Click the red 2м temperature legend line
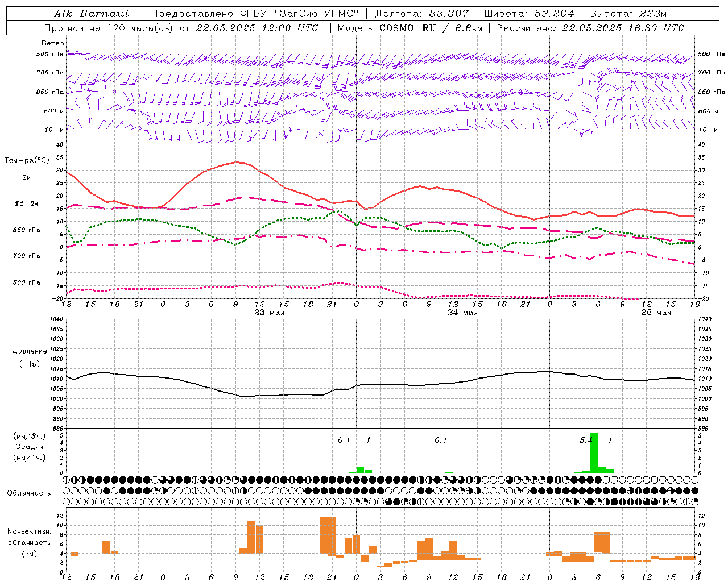Screen dimensions: 728x582 pyautogui.click(x=26, y=184)
